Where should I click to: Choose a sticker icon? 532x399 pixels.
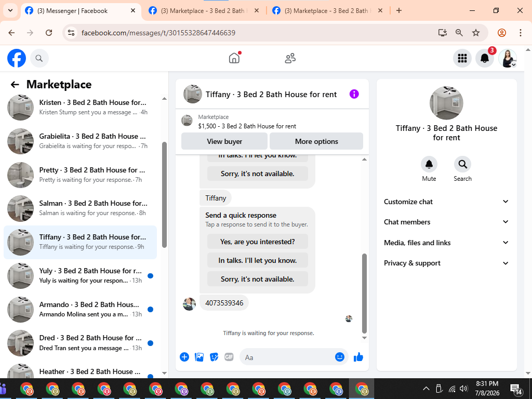tap(214, 357)
